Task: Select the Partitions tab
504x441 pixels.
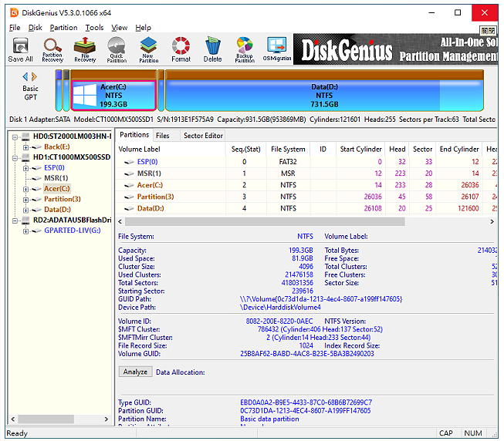Action: [x=134, y=135]
